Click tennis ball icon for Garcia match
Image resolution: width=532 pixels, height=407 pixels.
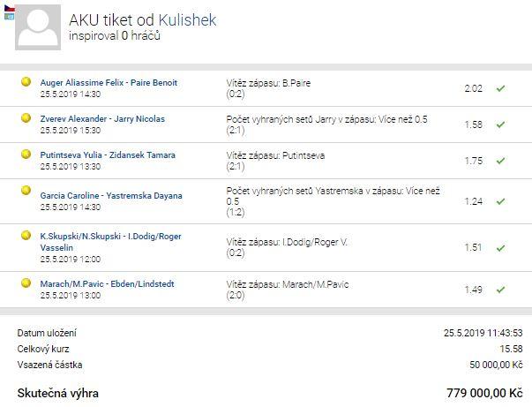coord(26,191)
